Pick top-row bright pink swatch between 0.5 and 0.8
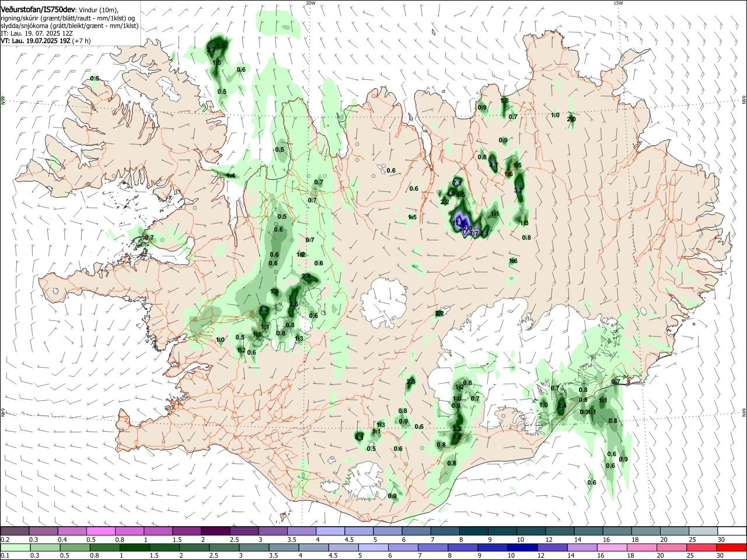747x560 pixels. pyautogui.click(x=101, y=531)
